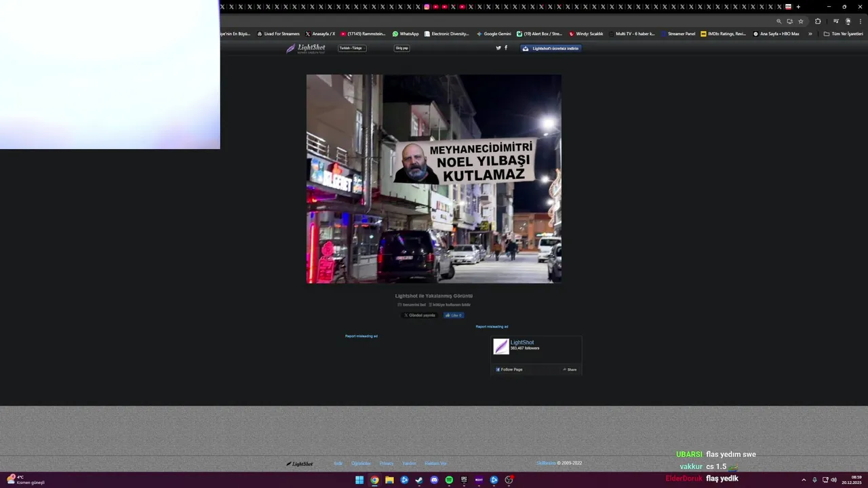868x488 pixels.
Task: Click Share in the Facebook widget
Action: 570,369
